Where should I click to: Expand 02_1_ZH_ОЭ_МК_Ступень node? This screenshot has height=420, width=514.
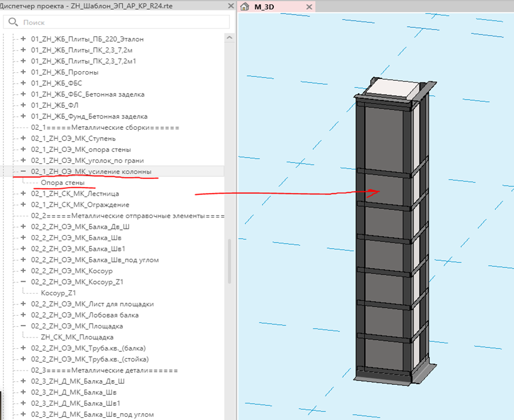(23, 138)
